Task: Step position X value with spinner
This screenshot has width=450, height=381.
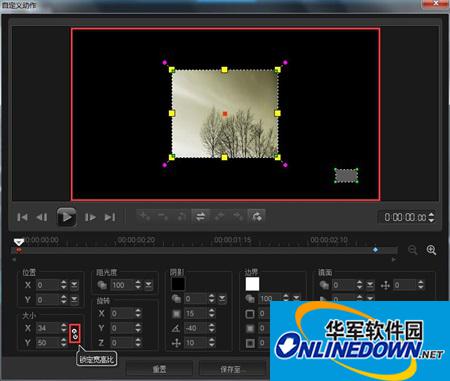Action: (64, 285)
